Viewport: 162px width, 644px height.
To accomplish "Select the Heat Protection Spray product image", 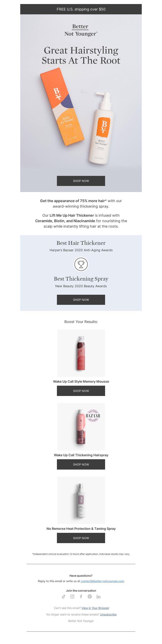I will [81, 500].
